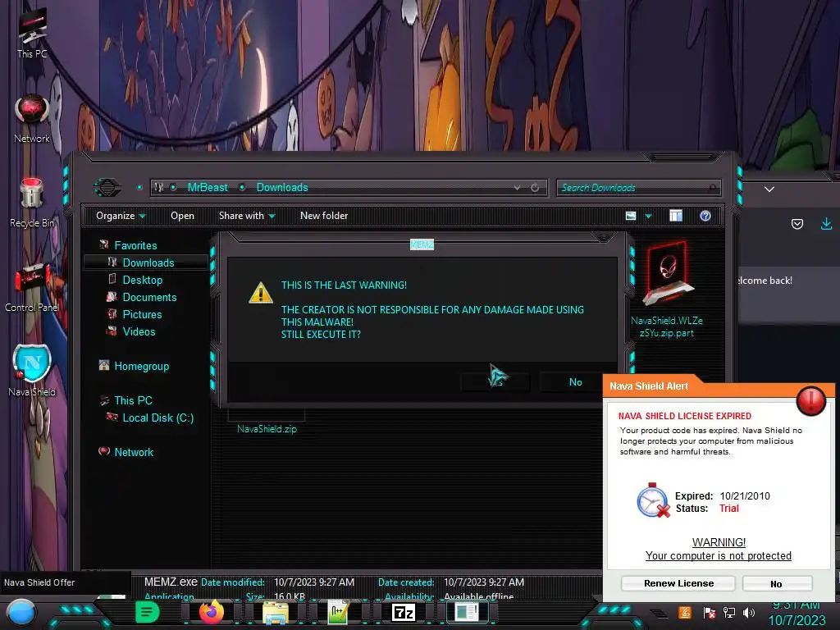Click the WARNING! link in Nava Shield Alert
Screen dimensions: 840x630
coord(719,542)
